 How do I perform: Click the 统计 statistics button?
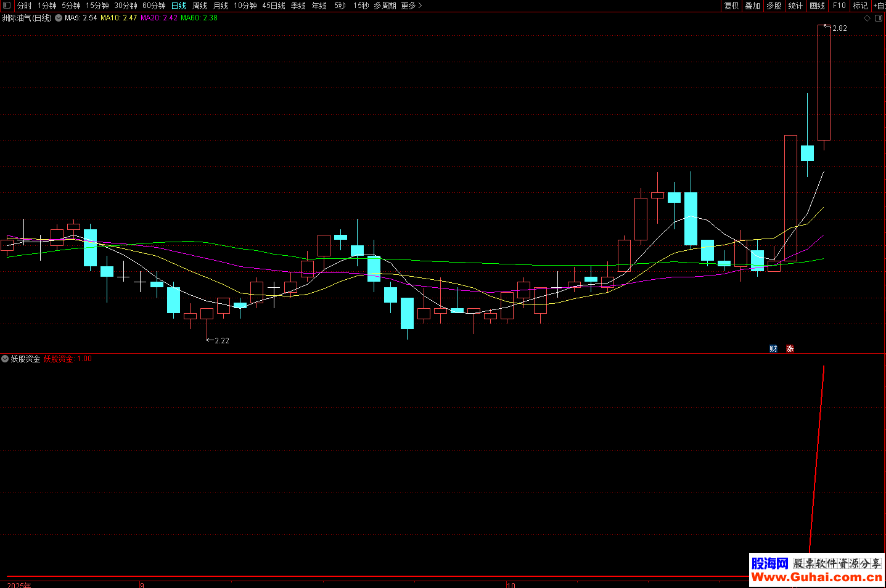795,6
